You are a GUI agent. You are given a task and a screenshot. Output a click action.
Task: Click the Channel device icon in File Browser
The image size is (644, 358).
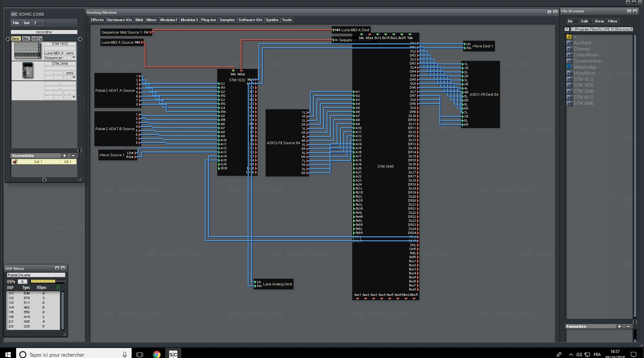click(x=569, y=49)
